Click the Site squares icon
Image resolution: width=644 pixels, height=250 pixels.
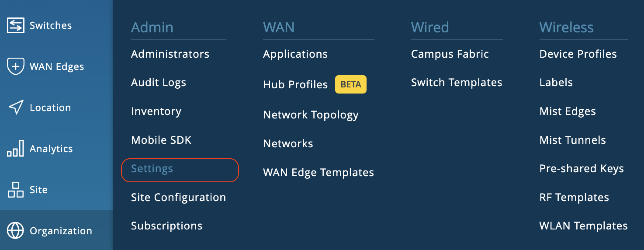coord(16,190)
